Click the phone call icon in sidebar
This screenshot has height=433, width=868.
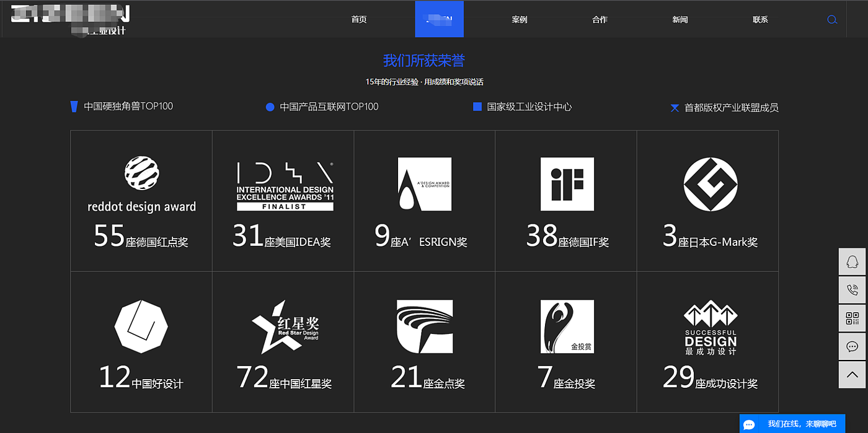(x=852, y=290)
